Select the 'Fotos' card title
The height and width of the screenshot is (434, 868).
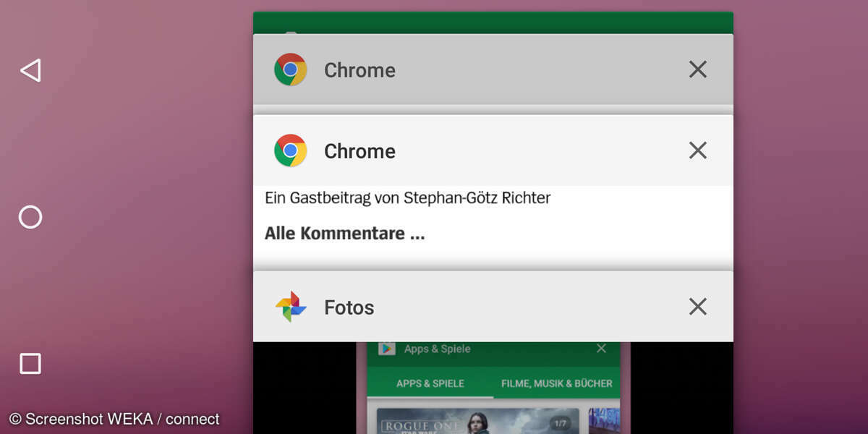point(349,307)
